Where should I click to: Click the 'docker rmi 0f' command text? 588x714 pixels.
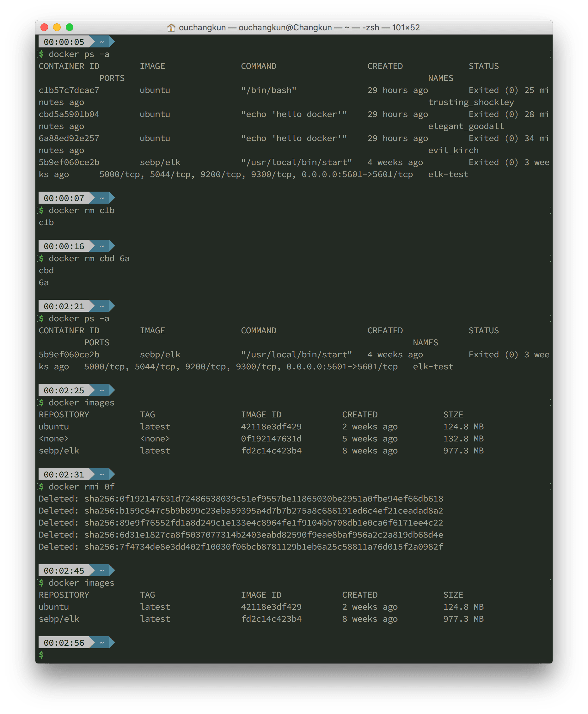point(82,487)
